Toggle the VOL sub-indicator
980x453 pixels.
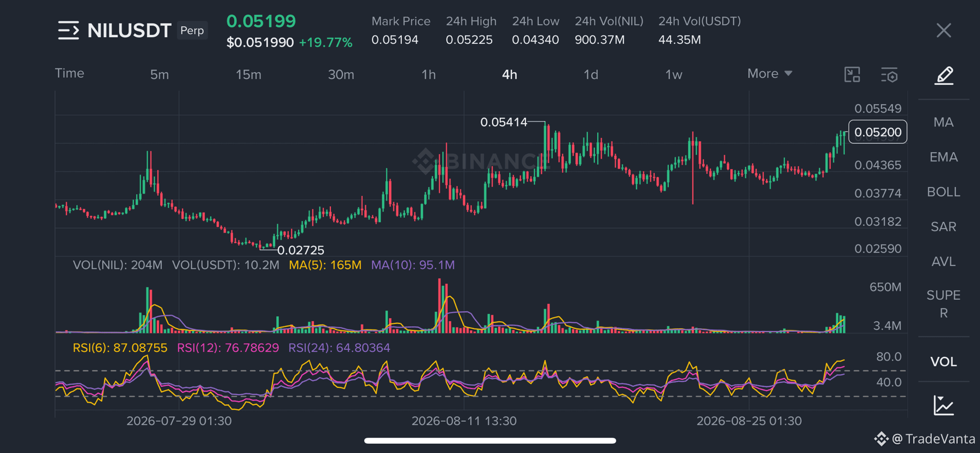point(943,362)
